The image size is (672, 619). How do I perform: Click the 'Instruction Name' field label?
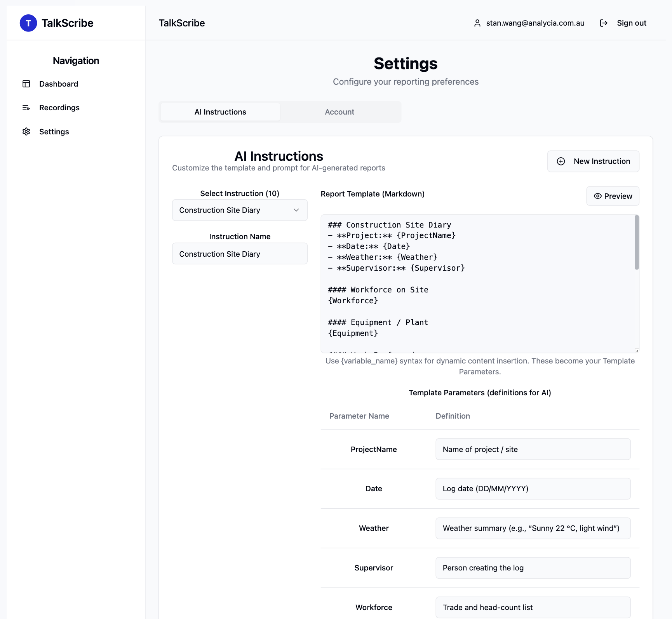(x=240, y=236)
